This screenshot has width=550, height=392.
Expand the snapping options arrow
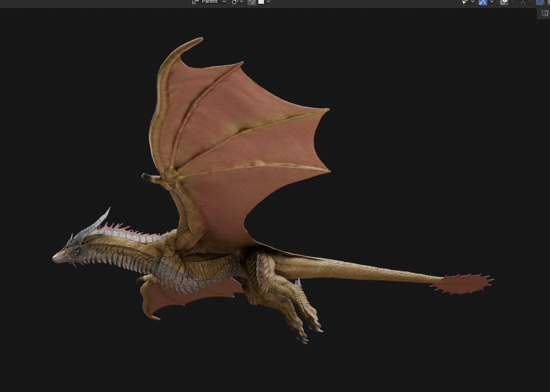click(268, 2)
